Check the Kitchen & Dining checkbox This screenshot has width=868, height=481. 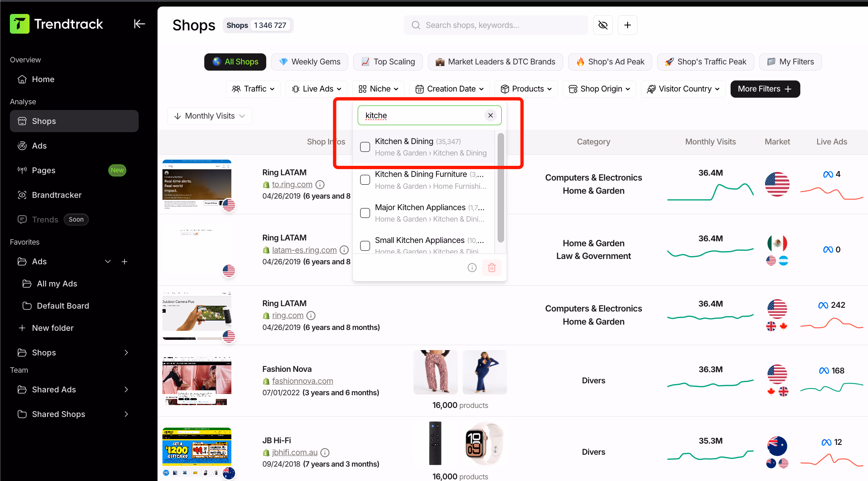365,147
